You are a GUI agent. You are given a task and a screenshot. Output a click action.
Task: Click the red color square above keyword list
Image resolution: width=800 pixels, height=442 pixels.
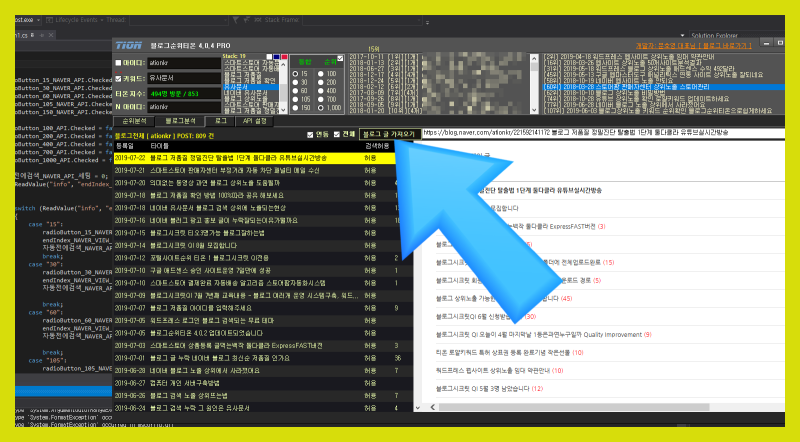coord(284,57)
